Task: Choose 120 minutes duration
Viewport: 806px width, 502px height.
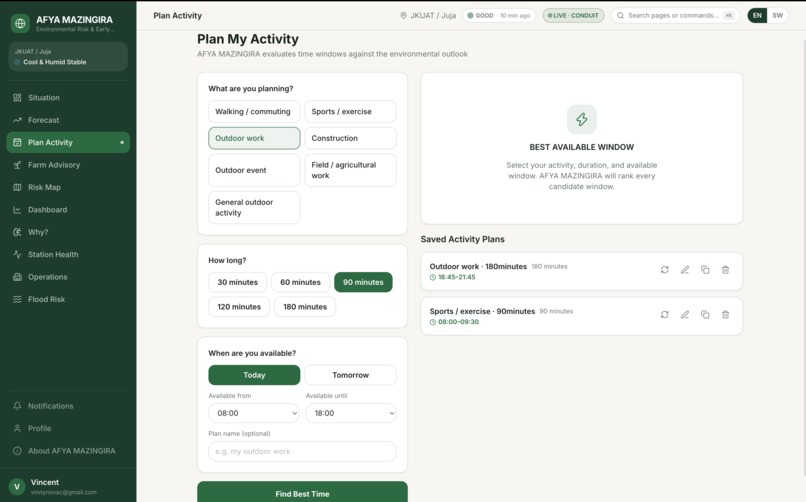Action: coord(239,307)
